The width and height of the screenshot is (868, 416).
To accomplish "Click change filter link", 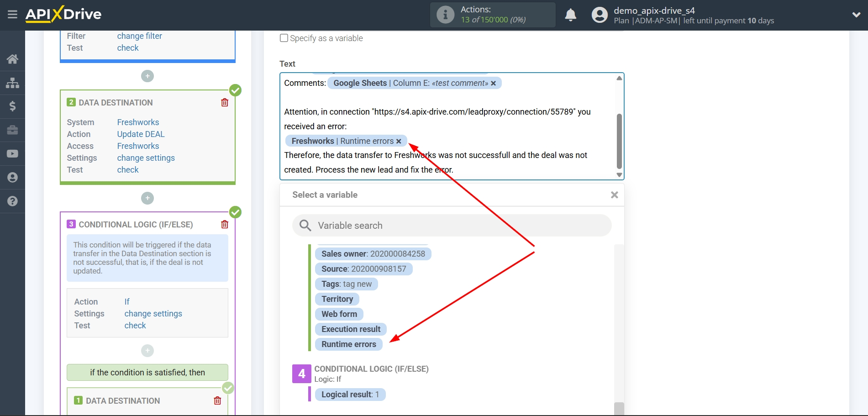I will click(x=140, y=36).
